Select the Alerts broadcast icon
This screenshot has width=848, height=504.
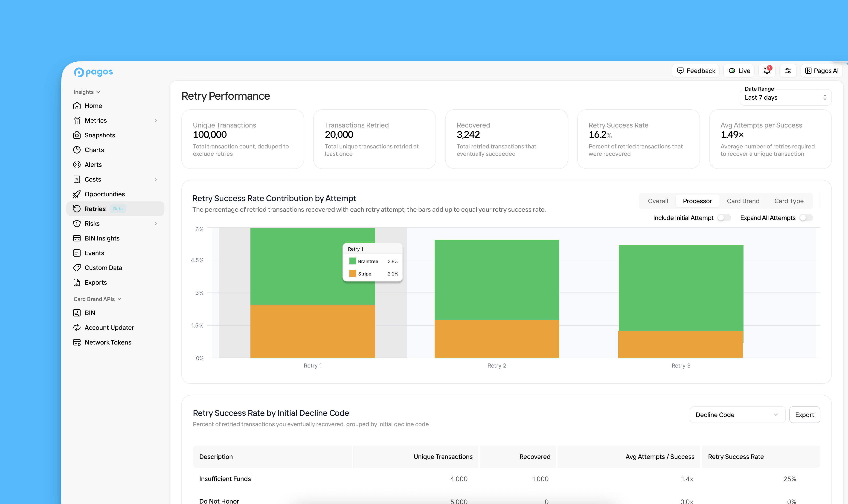(77, 165)
